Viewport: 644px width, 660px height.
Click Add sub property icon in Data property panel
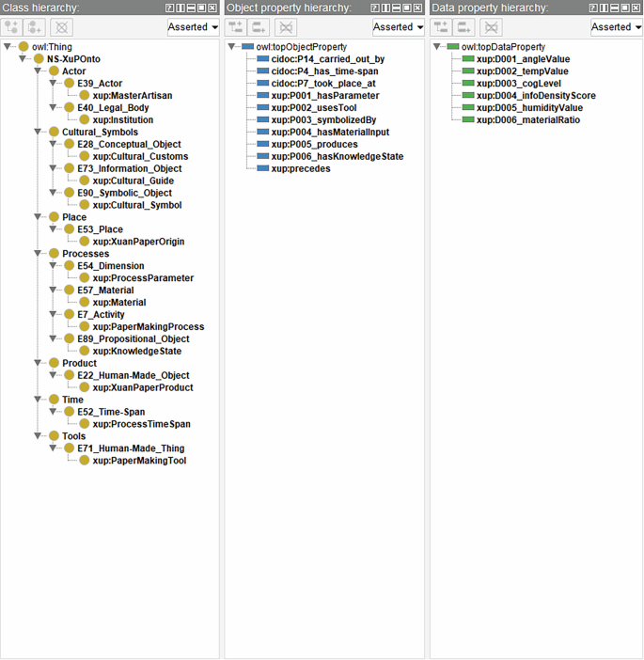click(442, 27)
